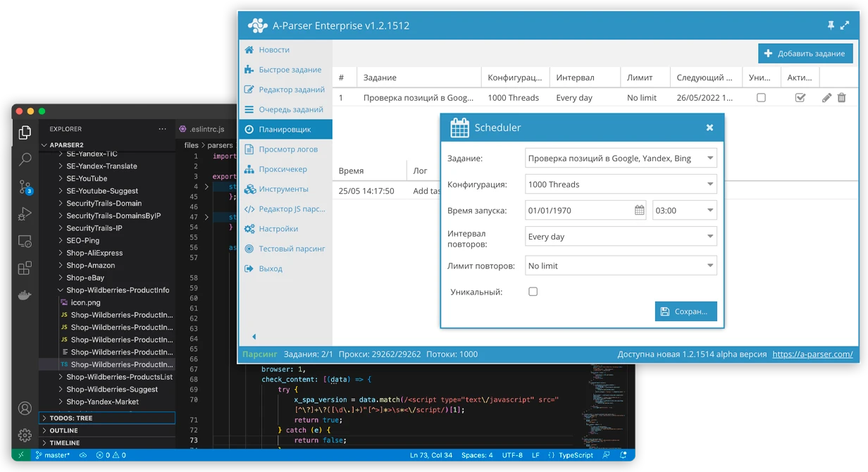This screenshot has width=868, height=472.
Task: Click the Проксичекер sitemap icon
Action: (x=249, y=169)
